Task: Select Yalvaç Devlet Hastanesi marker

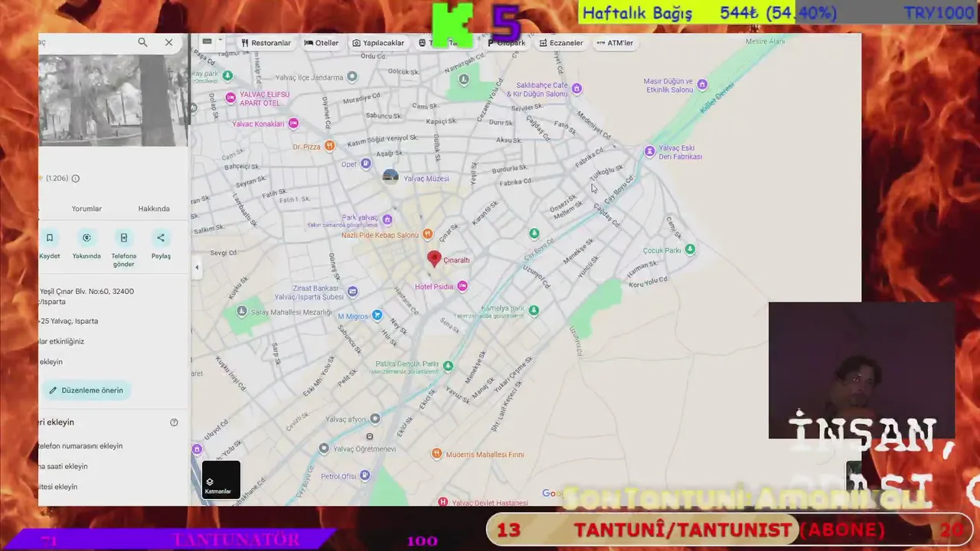Action: [443, 502]
